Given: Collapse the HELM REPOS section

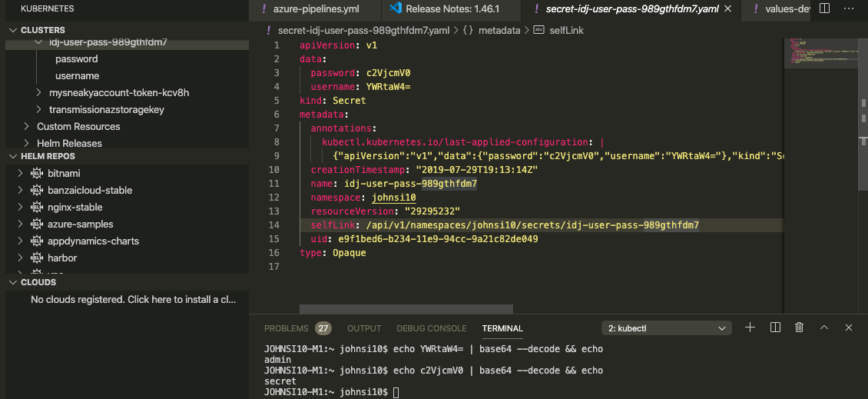Looking at the screenshot, I should 13,156.
